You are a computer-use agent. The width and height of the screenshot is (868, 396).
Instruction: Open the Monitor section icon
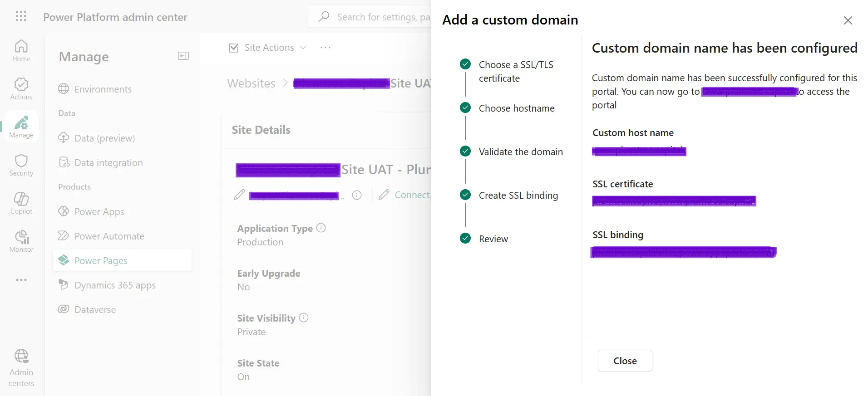(21, 241)
